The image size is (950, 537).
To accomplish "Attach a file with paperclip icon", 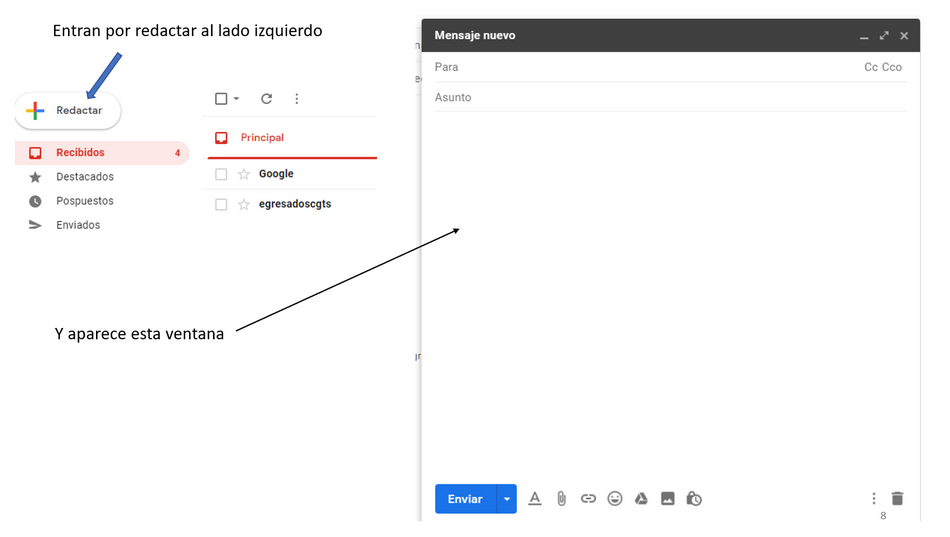I will tap(562, 499).
